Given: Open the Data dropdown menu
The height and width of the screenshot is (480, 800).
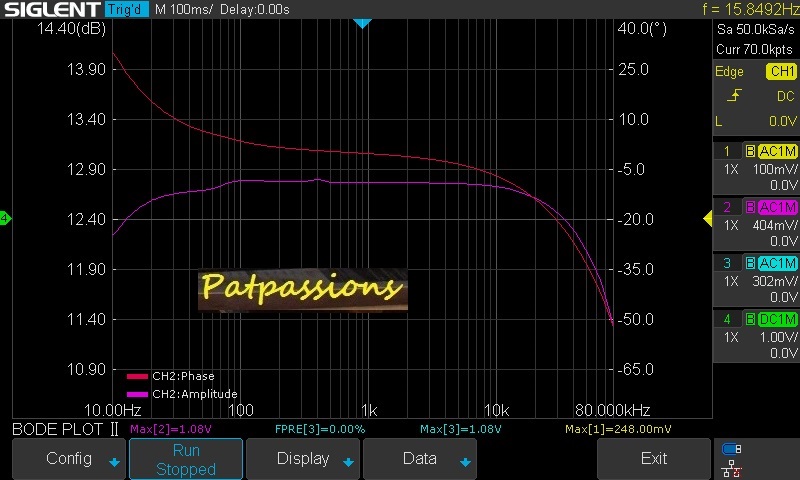Looking at the screenshot, I should click(420, 459).
